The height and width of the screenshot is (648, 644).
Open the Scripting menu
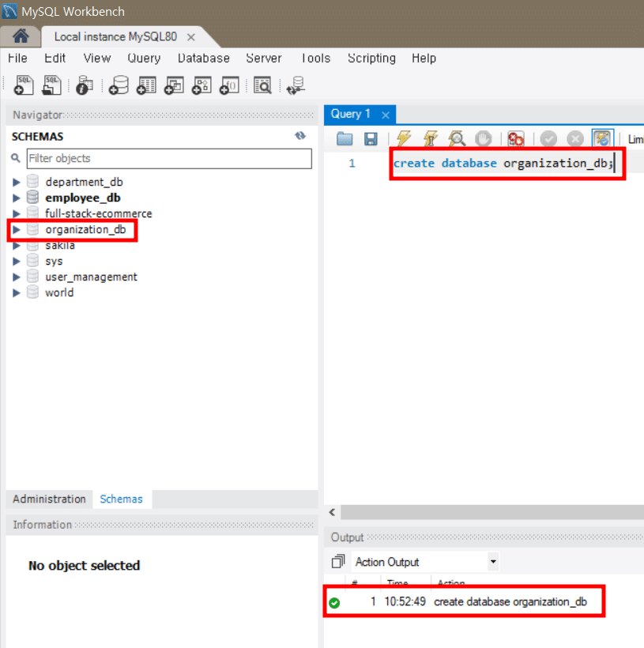click(371, 58)
